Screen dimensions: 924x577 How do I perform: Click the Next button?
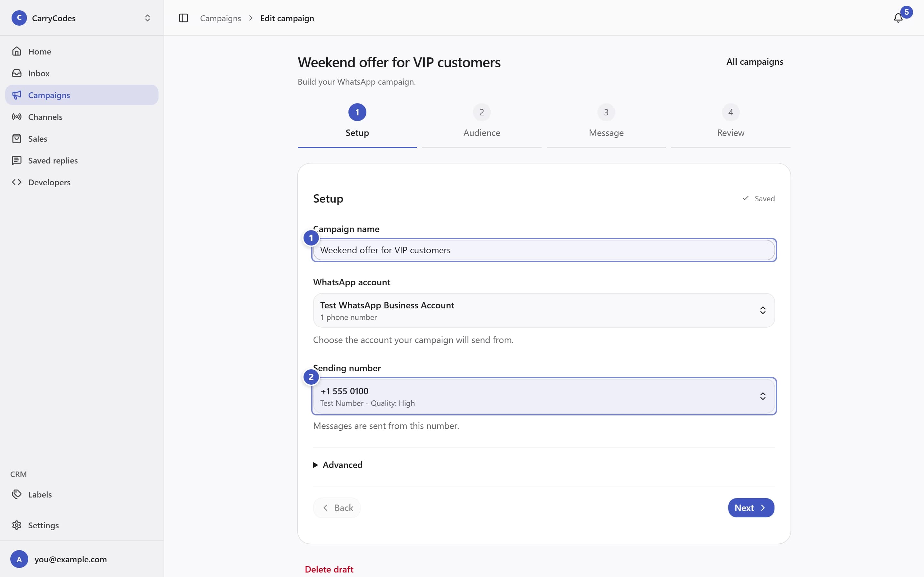click(751, 507)
